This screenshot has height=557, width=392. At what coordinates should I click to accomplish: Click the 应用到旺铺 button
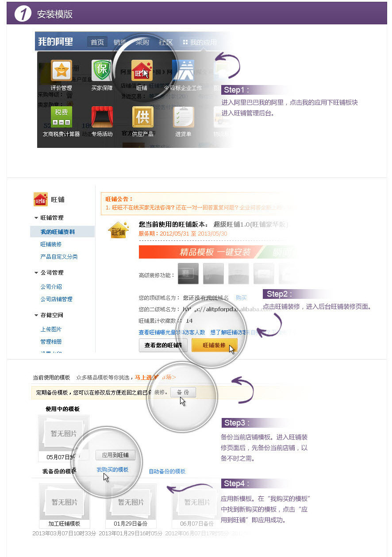pos(115,455)
